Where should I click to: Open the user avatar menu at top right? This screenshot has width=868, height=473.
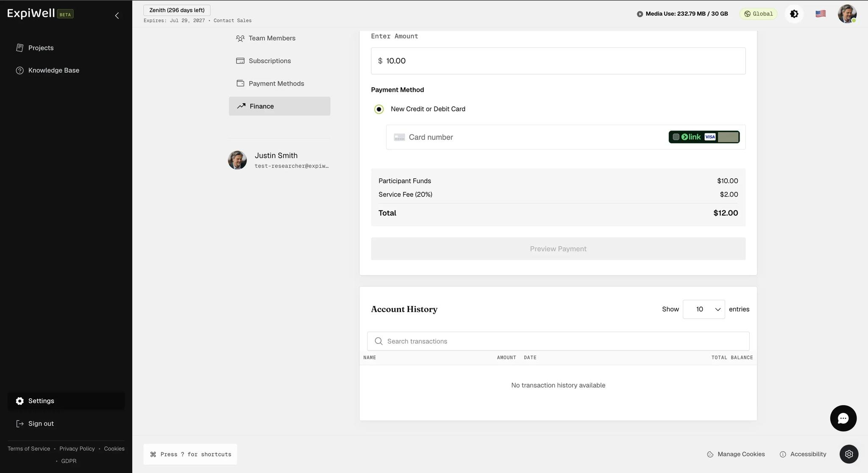(x=847, y=14)
